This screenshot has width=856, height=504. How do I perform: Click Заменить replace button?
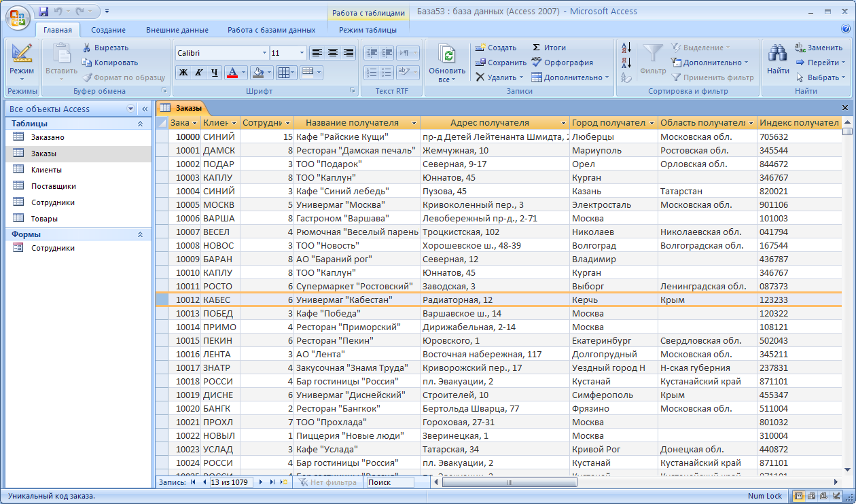[x=819, y=48]
